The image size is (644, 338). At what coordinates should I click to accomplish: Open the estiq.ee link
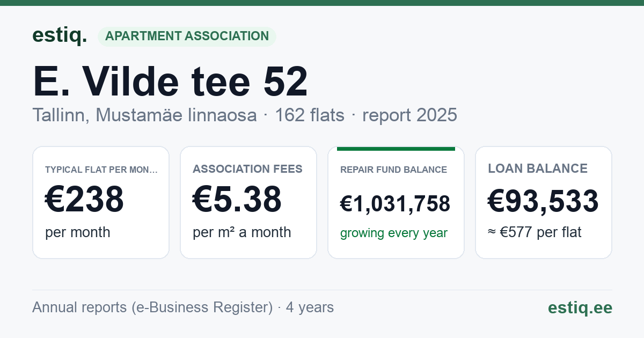(x=580, y=308)
